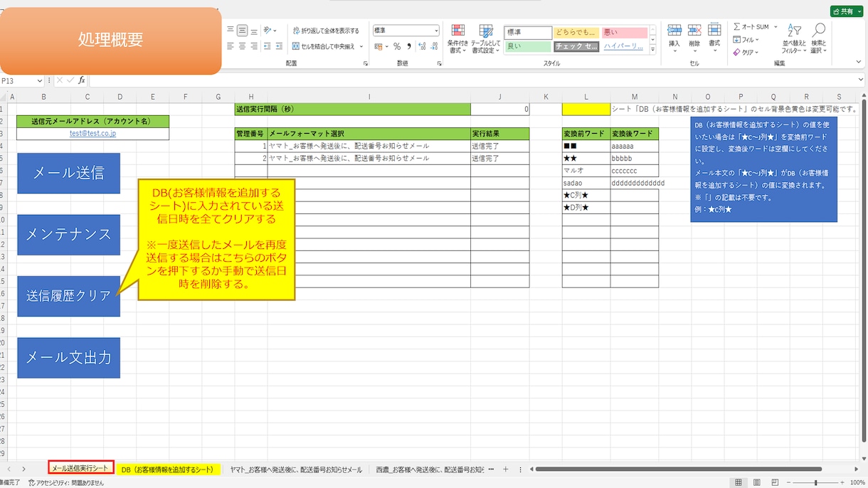The width and height of the screenshot is (868, 488).
Task: Open the 標準 number format combo box
Action: (406, 31)
